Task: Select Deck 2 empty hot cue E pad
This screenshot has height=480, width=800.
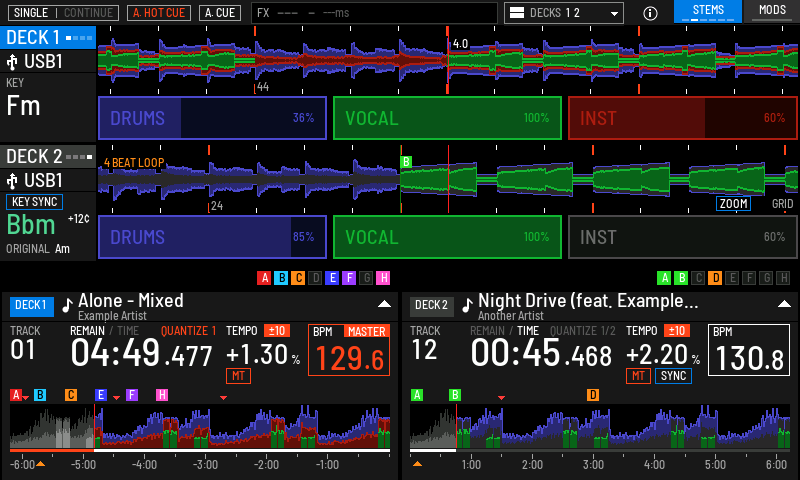Action: (x=732, y=278)
